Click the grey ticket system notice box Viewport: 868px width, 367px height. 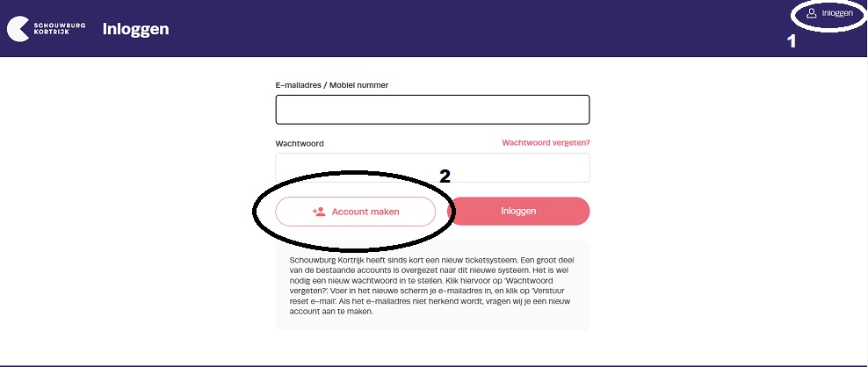click(432, 285)
